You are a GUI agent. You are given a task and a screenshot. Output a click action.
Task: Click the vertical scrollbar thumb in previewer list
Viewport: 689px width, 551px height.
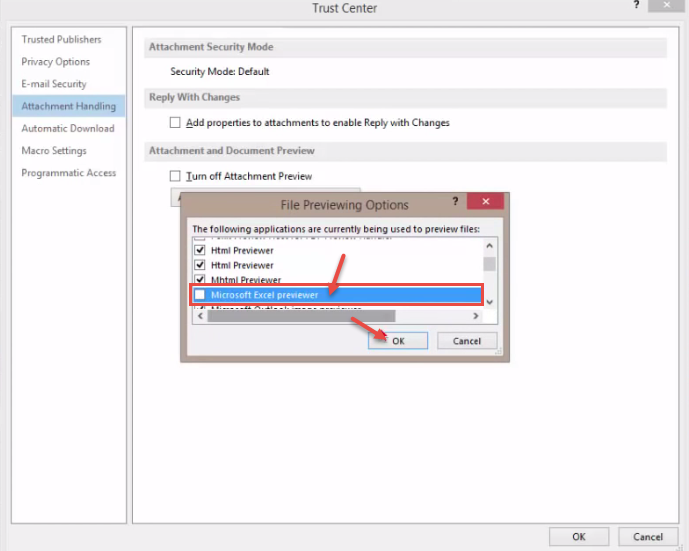coord(490,264)
